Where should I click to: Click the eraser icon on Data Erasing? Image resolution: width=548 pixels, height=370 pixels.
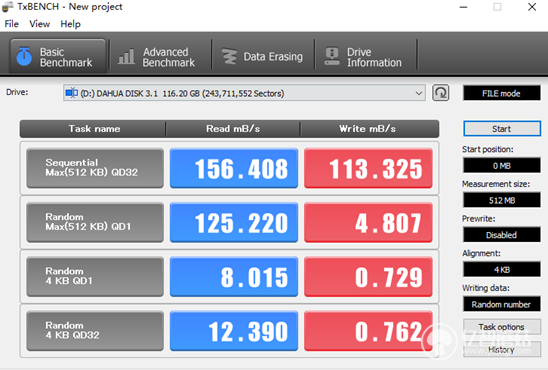229,56
